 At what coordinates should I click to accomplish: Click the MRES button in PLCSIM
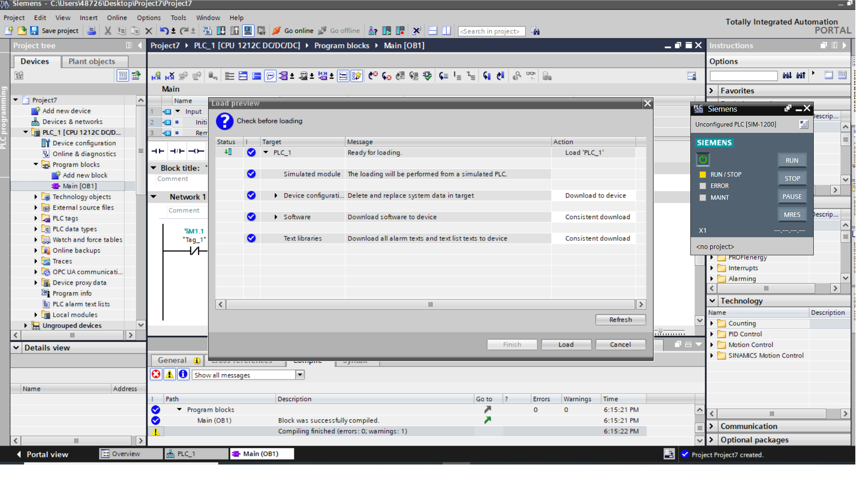click(x=792, y=215)
